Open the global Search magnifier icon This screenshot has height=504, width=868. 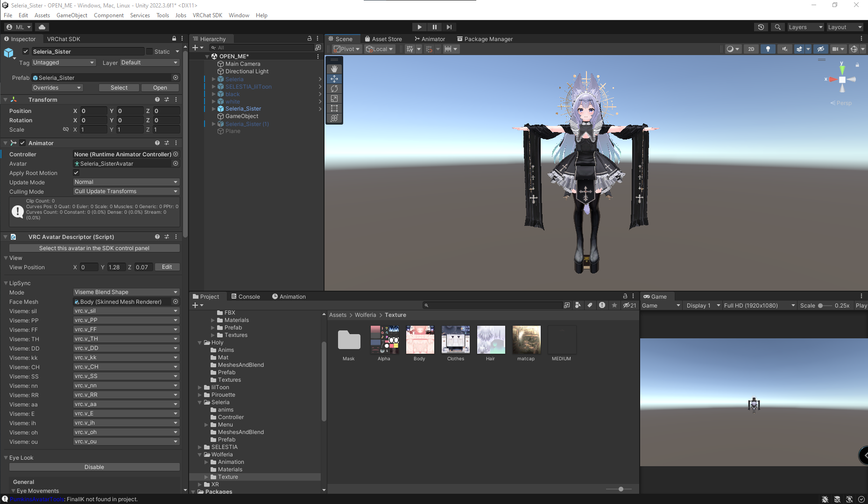click(x=777, y=27)
